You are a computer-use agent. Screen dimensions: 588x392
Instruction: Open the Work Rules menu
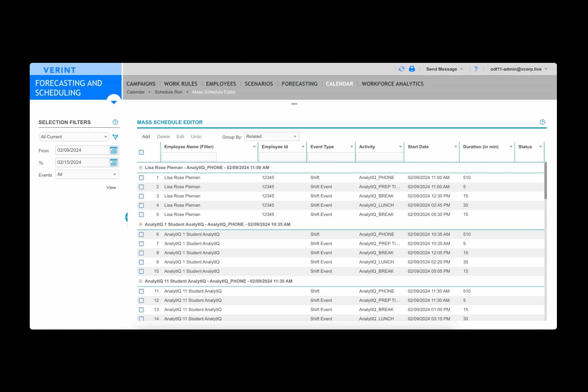[181, 84]
